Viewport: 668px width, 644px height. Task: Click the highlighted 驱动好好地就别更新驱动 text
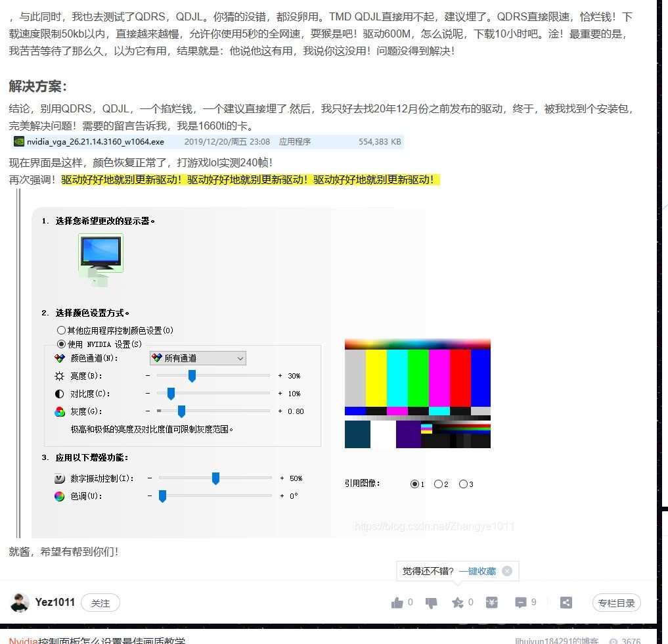(x=250, y=179)
